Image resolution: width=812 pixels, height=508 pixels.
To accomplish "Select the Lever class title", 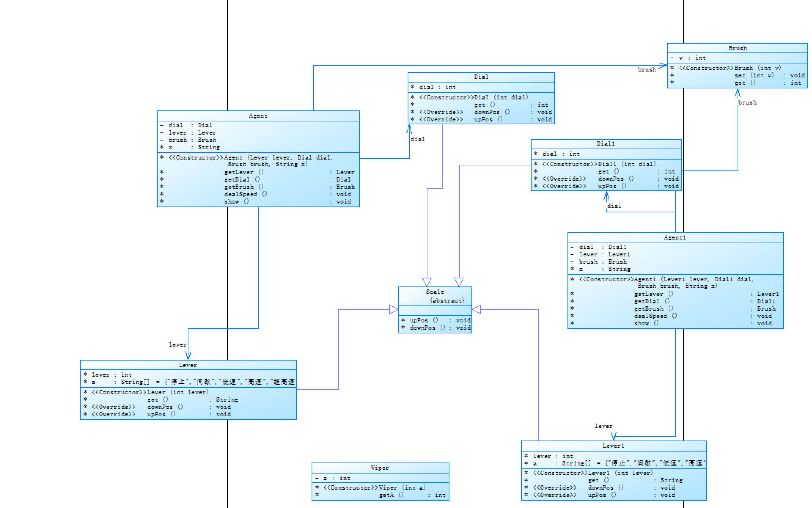I will pos(188,365).
